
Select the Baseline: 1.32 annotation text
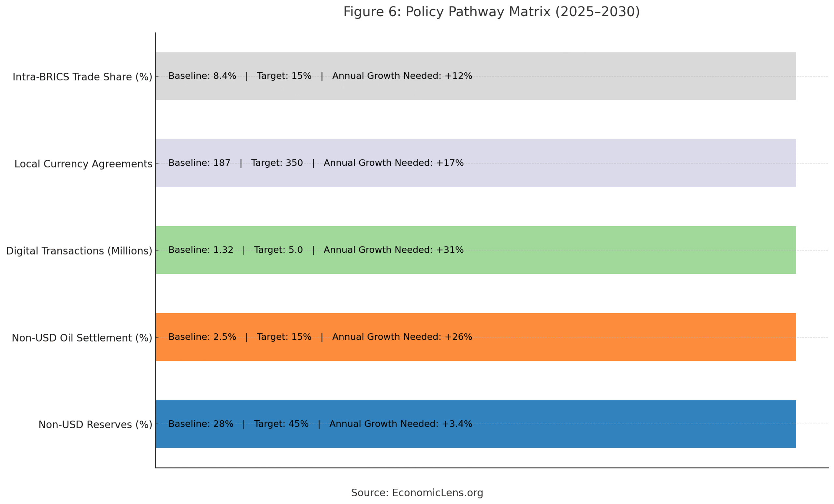[x=201, y=250]
